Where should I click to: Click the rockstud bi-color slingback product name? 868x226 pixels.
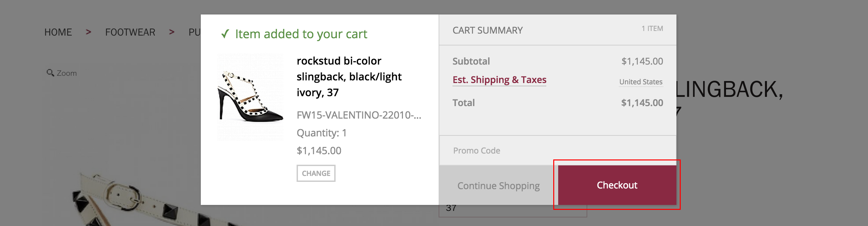[x=349, y=77]
